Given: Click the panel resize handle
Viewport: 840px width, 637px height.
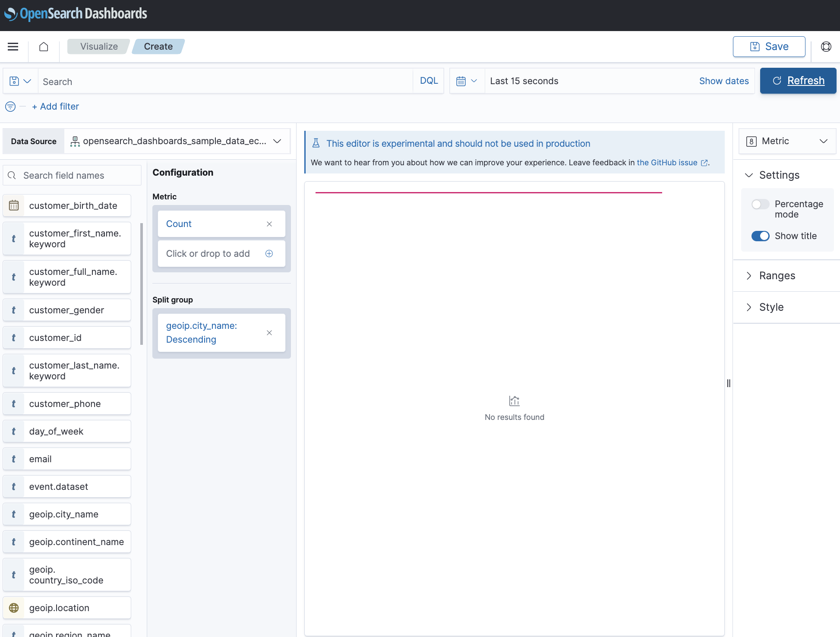Looking at the screenshot, I should [729, 383].
